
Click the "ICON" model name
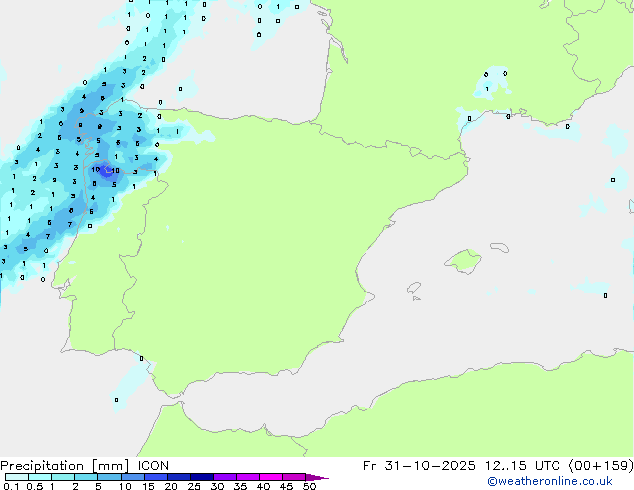[153, 466]
